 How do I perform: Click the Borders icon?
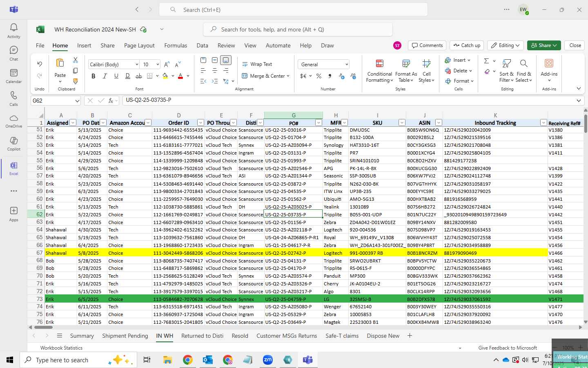[x=150, y=76]
